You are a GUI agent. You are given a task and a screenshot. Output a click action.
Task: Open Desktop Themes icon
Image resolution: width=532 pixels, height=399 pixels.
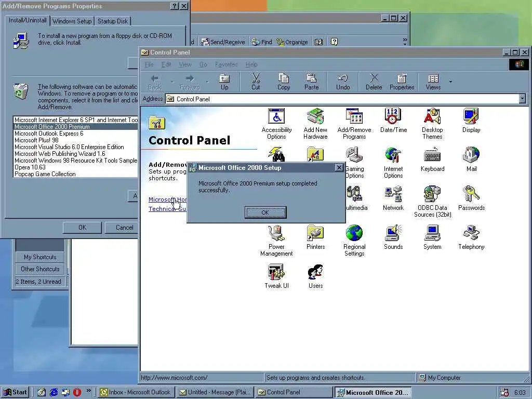432,124
